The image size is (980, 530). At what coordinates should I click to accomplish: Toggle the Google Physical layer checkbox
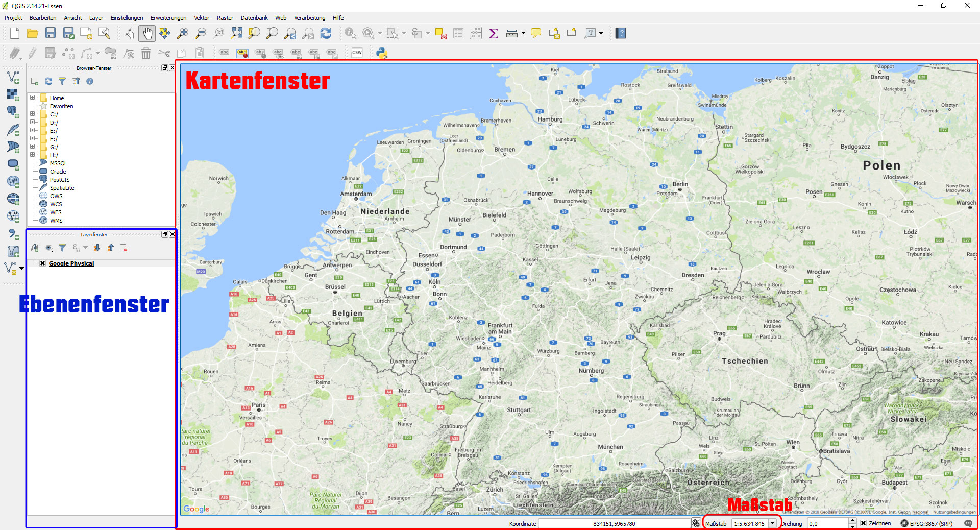pyautogui.click(x=43, y=263)
